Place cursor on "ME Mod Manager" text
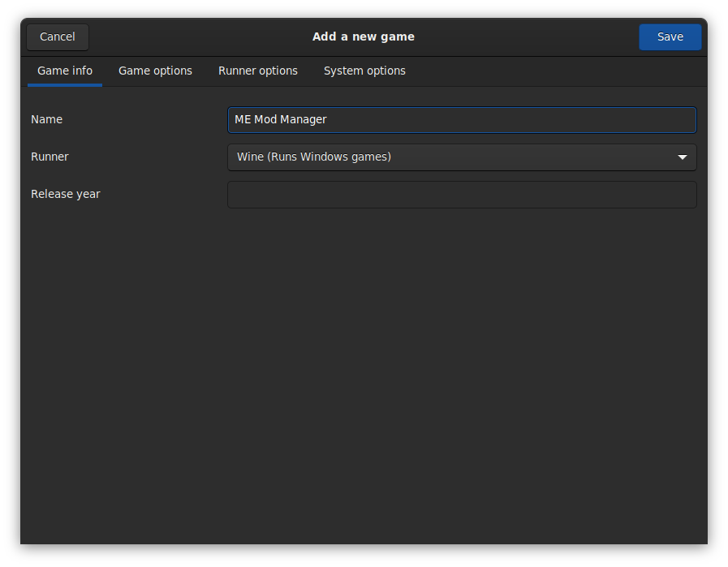This screenshot has height=567, width=728. point(281,120)
